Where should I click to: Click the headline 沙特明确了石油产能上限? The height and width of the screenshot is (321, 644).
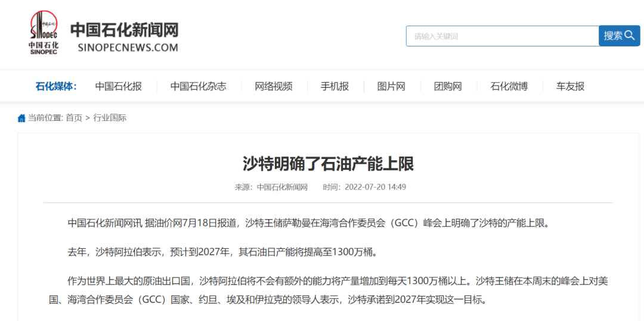328,163
